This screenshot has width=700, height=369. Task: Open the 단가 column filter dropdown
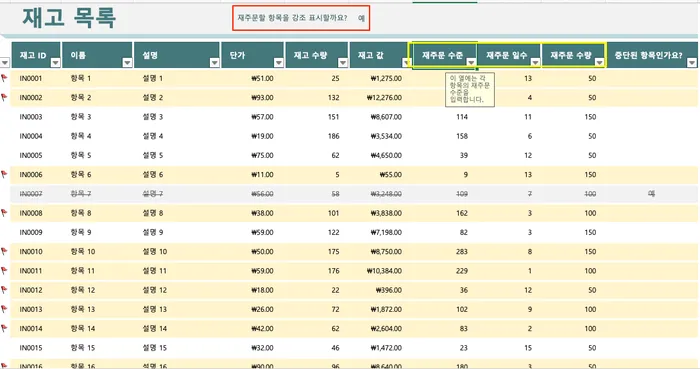point(279,62)
